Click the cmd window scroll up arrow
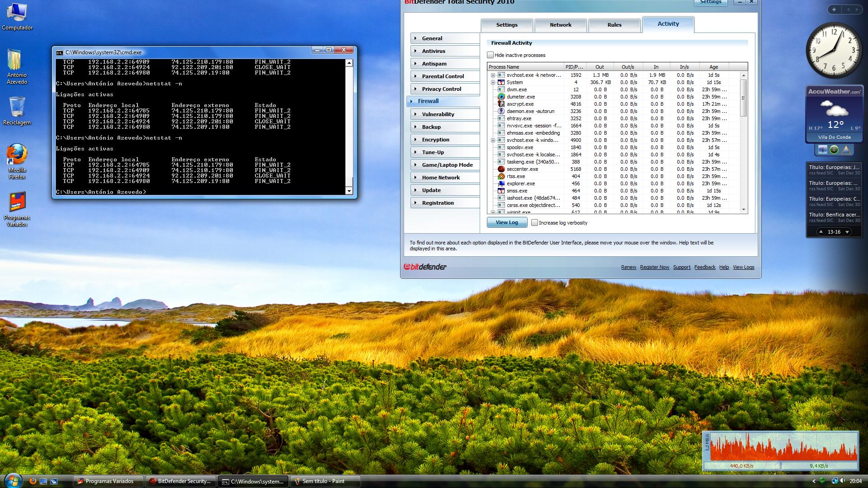The width and height of the screenshot is (868, 488). tap(349, 63)
